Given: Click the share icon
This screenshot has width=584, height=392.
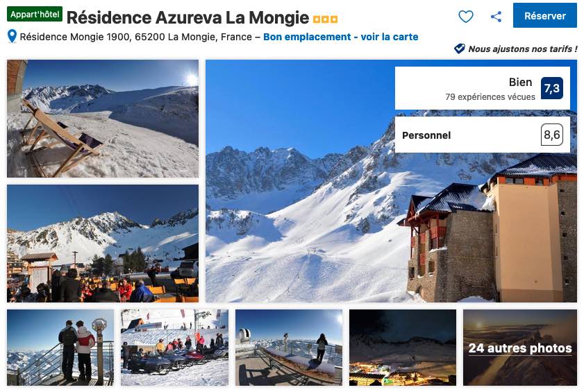Looking at the screenshot, I should tap(496, 17).
